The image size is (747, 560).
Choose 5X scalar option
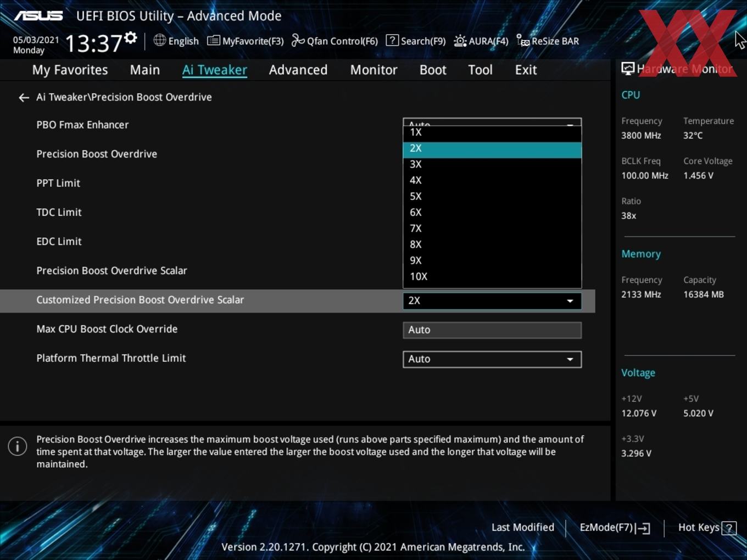[492, 197]
